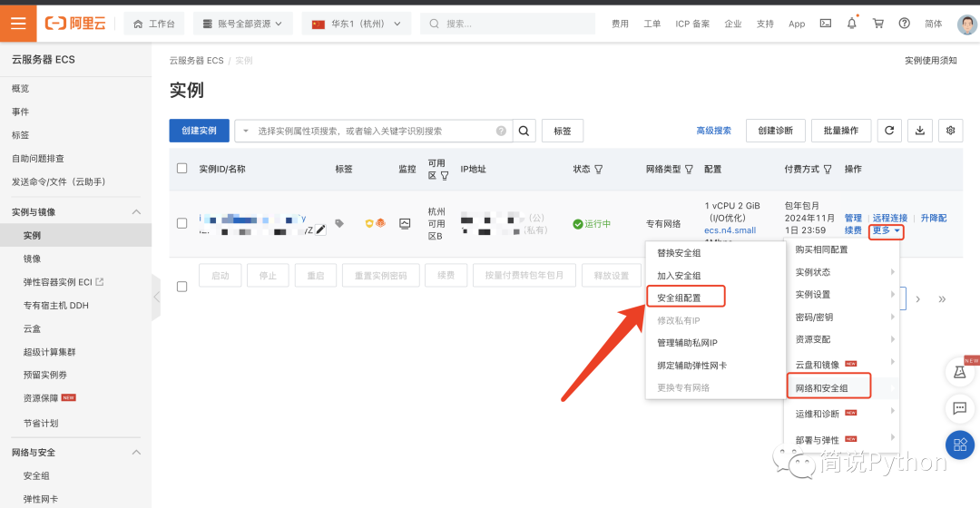The height and width of the screenshot is (508, 980).
Task: Open table column settings gear
Action: point(951,131)
